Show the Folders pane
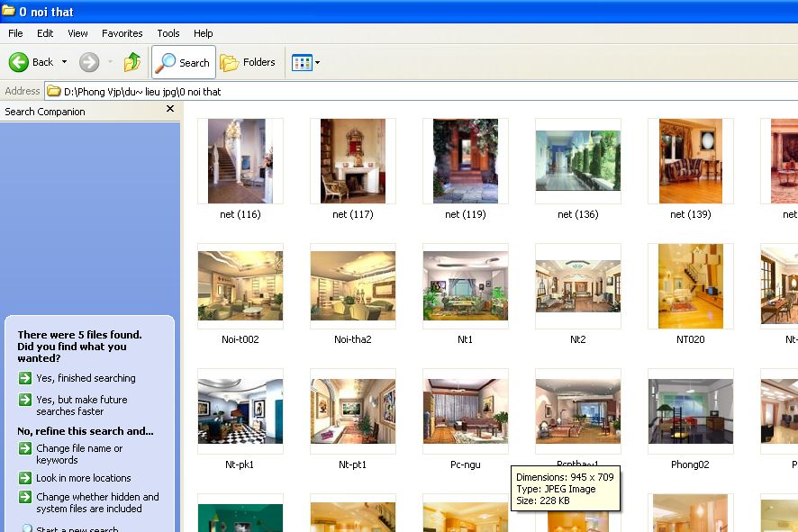The width and height of the screenshot is (798, 532). (248, 62)
